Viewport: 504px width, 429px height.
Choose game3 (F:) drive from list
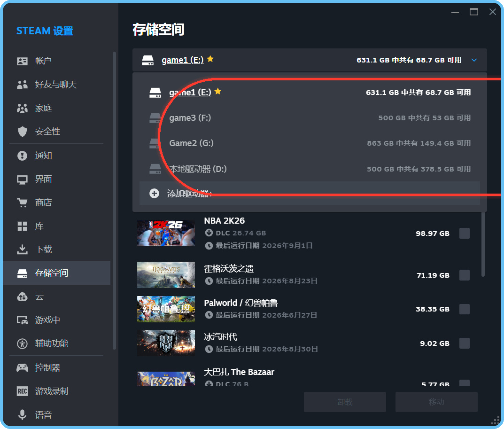(310, 118)
